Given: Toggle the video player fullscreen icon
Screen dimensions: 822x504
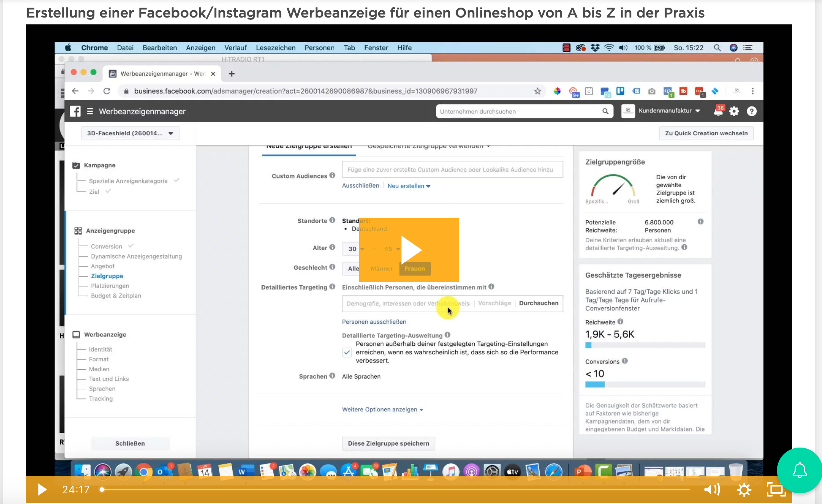Looking at the screenshot, I should tap(776, 490).
